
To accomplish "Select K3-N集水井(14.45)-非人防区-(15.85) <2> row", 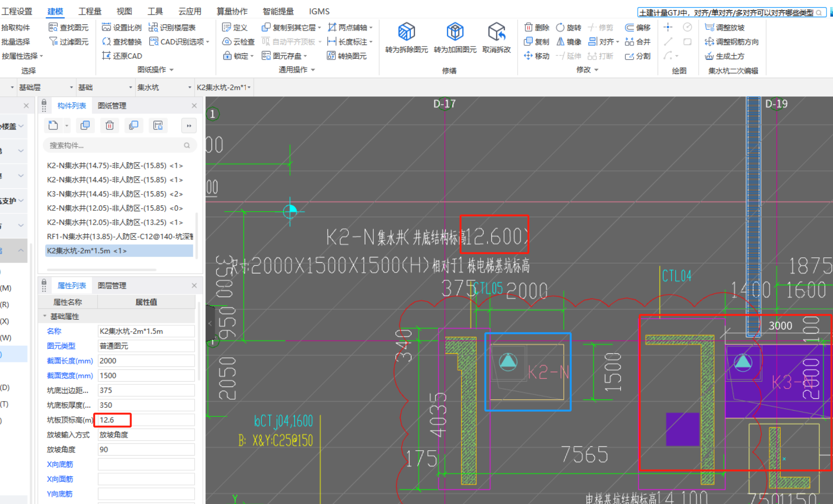I will (x=119, y=194).
